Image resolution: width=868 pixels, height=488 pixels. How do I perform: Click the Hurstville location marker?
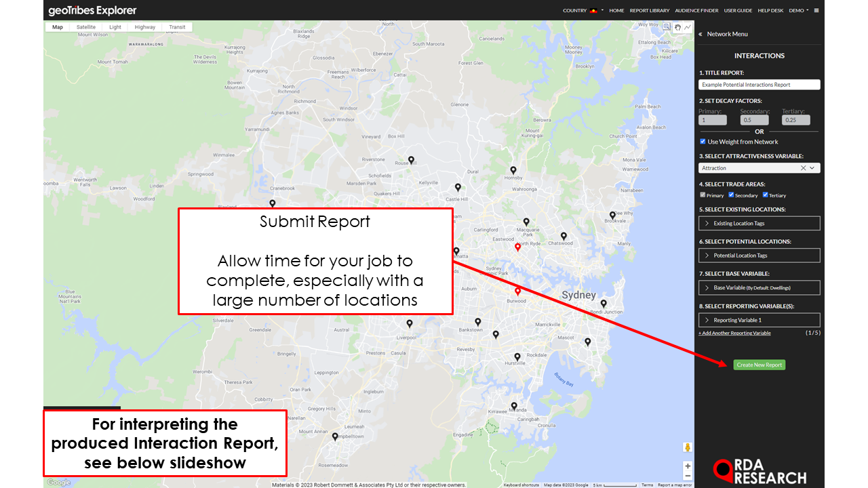click(x=517, y=357)
